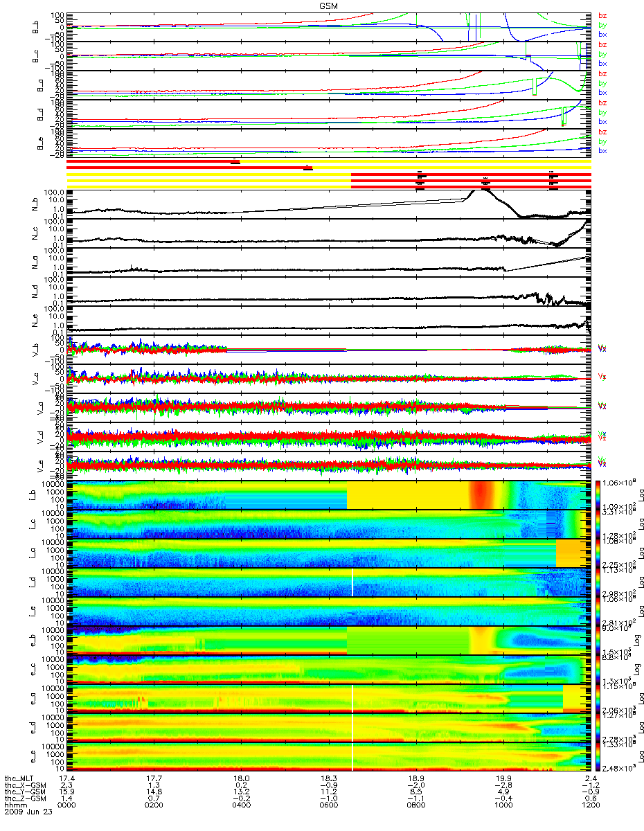The width and height of the screenshot is (644, 831).
Task: Select the bz legend of B_b panel
Action: pos(602,15)
